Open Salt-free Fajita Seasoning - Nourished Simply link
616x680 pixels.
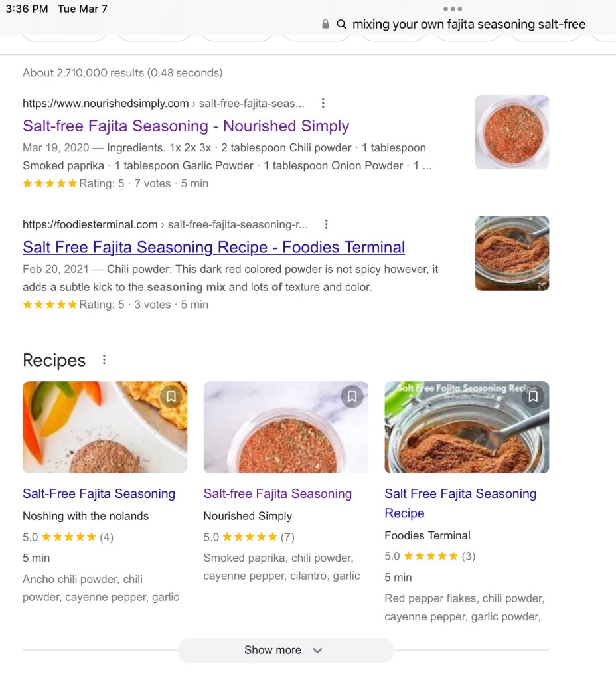pos(186,126)
